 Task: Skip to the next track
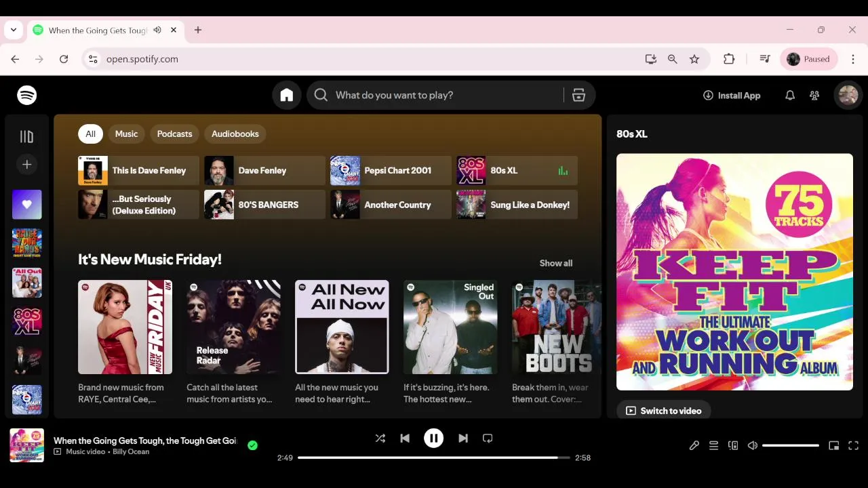463,439
